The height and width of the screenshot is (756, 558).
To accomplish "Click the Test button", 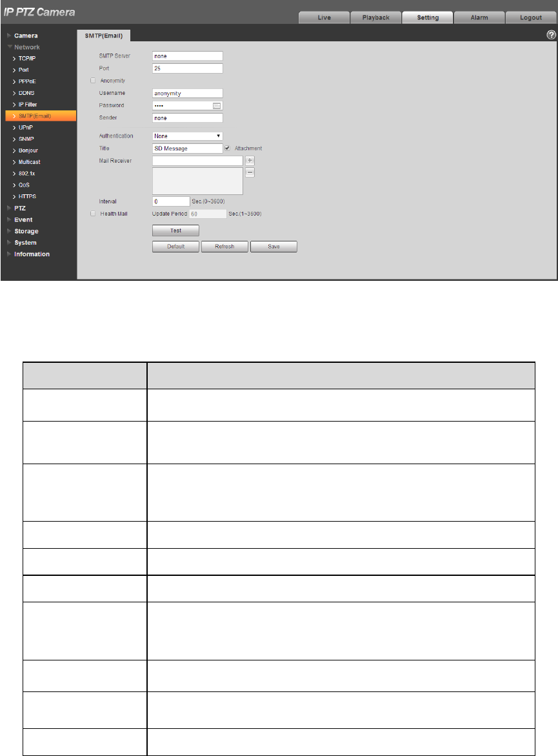I will point(176,230).
